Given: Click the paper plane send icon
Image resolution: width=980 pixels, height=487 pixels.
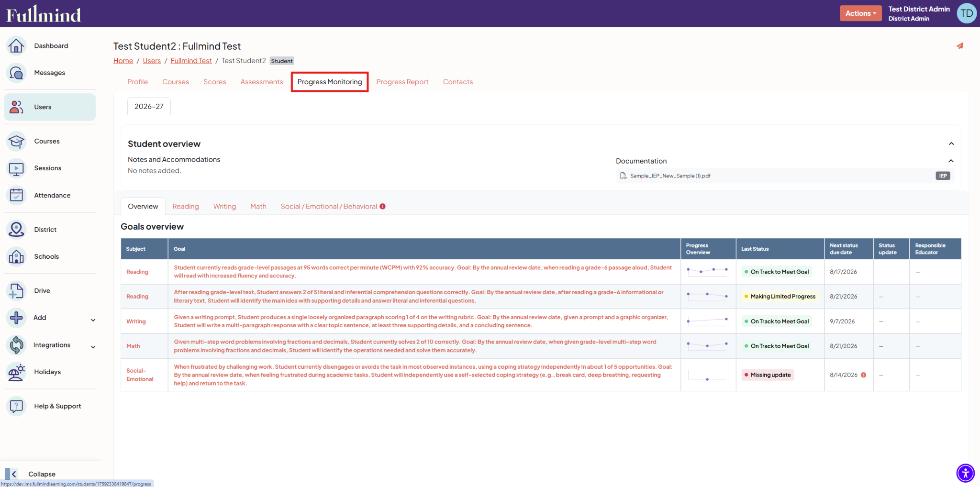Looking at the screenshot, I should [x=960, y=46].
